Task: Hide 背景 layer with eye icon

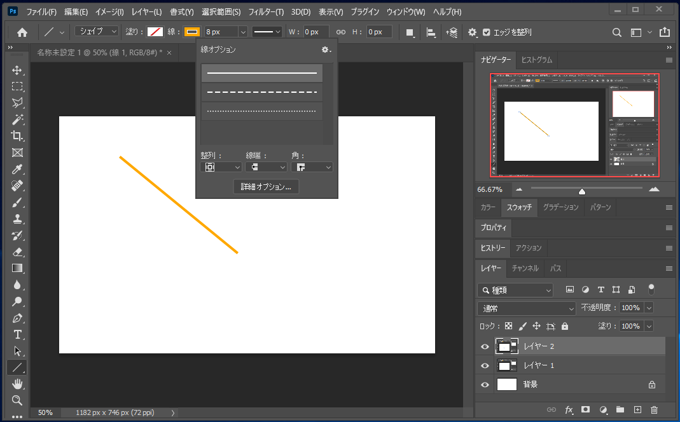Action: pos(485,385)
